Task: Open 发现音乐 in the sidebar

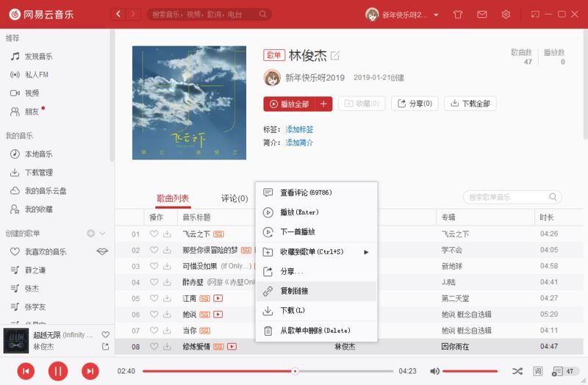Action: 39,57
